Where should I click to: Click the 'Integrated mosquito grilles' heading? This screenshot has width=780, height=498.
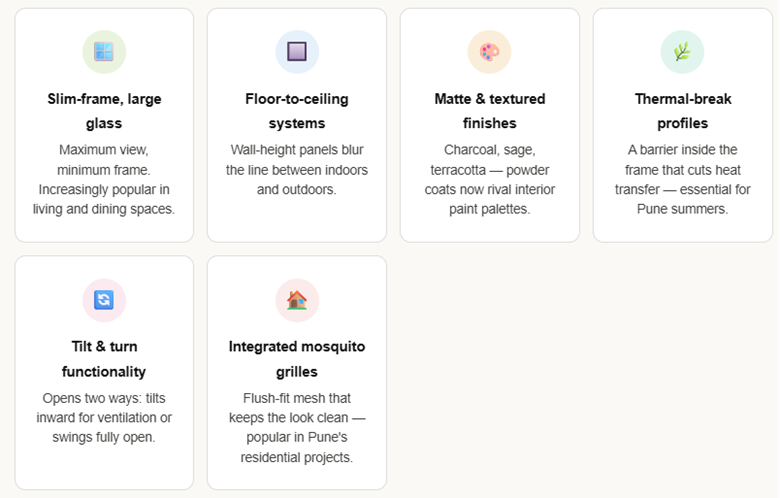[297, 359]
